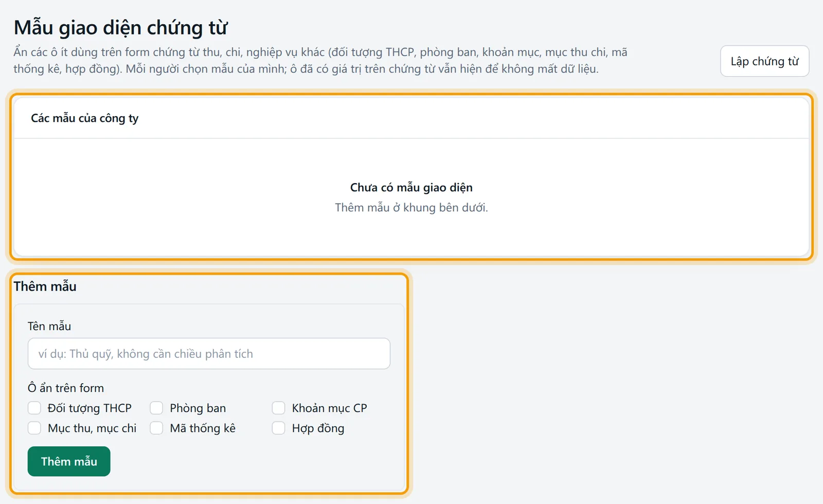Click the page description paragraph under the title
Image resolution: width=823 pixels, height=504 pixels.
pos(320,60)
